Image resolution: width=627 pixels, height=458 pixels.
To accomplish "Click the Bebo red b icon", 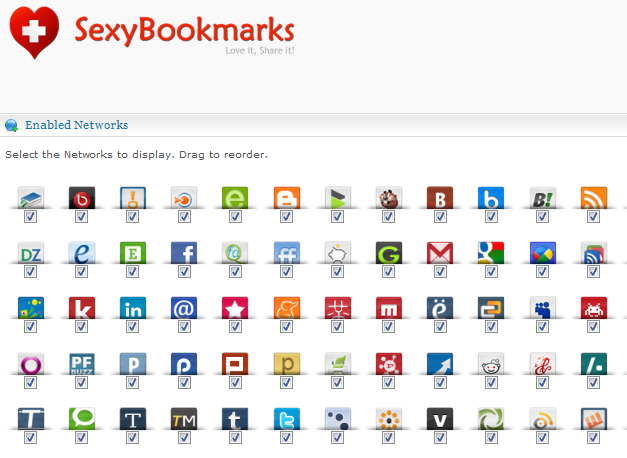I will click(x=82, y=198).
